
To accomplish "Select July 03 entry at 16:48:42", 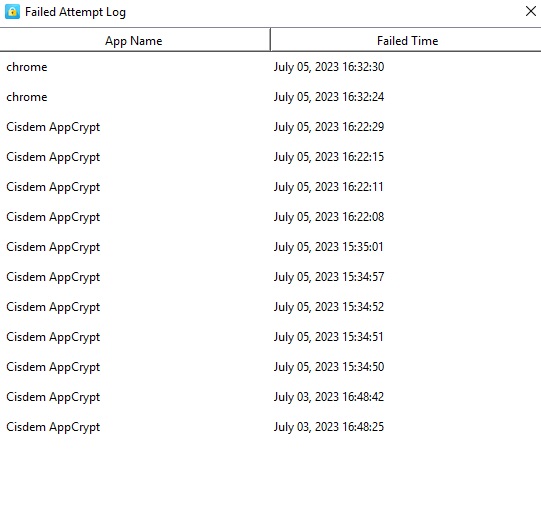I will pyautogui.click(x=270, y=397).
